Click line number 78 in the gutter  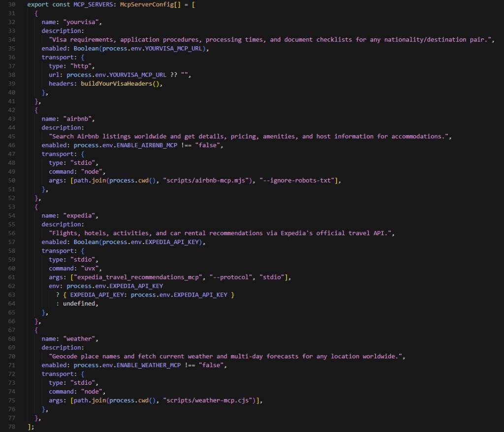point(12,427)
